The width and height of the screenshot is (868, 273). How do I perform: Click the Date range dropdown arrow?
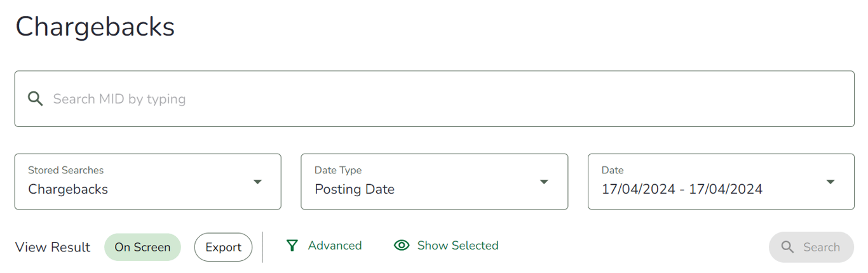[x=830, y=182]
